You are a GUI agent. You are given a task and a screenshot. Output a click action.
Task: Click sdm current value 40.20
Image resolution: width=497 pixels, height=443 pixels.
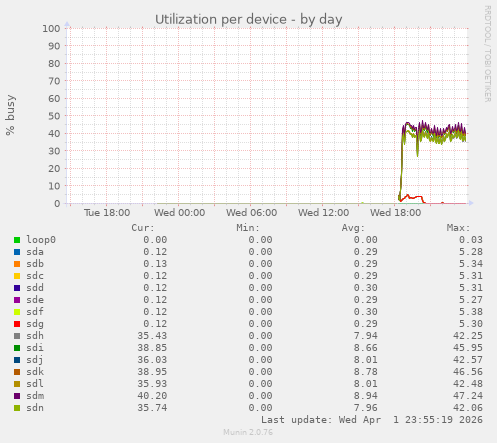[x=152, y=396]
